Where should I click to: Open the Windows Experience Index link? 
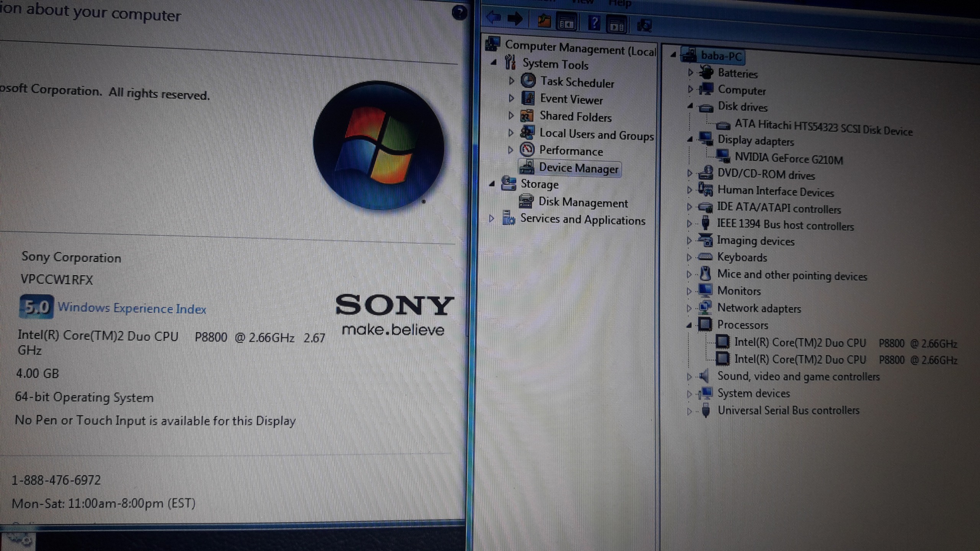coord(132,308)
